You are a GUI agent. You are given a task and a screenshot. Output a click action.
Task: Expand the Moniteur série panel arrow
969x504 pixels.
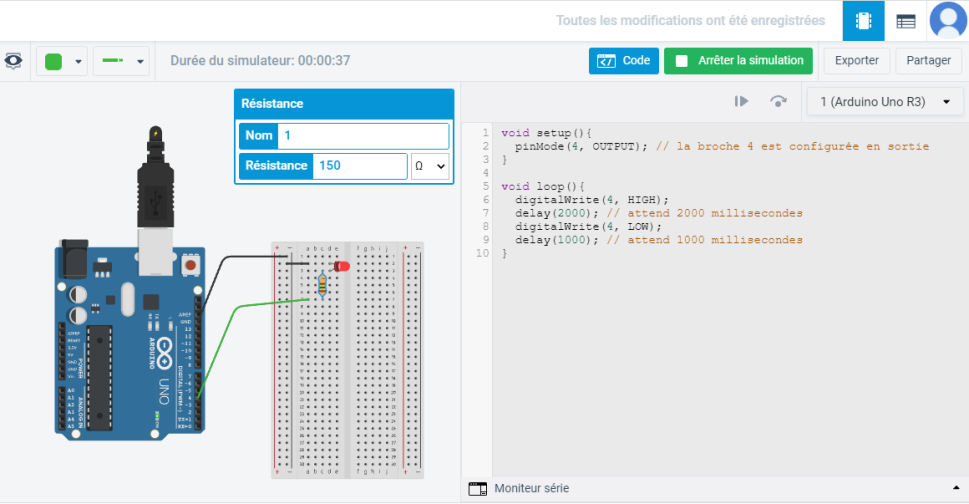[x=955, y=488]
